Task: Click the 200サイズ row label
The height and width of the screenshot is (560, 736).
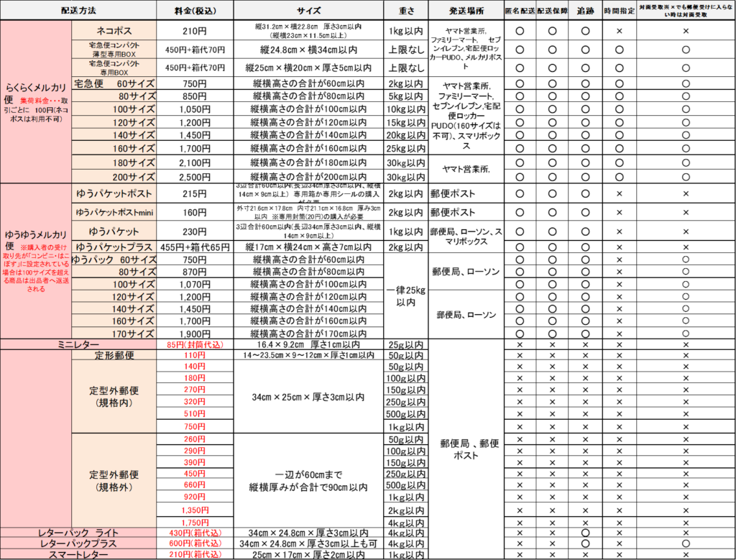Action: (114, 177)
